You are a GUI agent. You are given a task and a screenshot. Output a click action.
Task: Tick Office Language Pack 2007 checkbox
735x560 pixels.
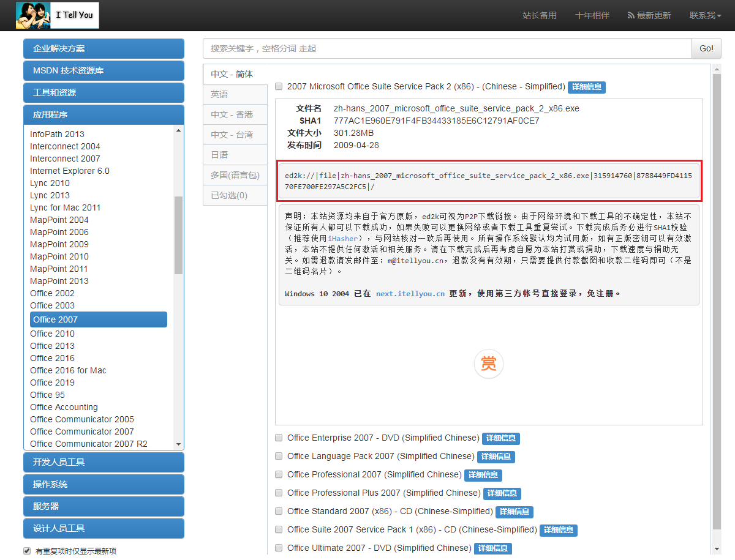279,456
